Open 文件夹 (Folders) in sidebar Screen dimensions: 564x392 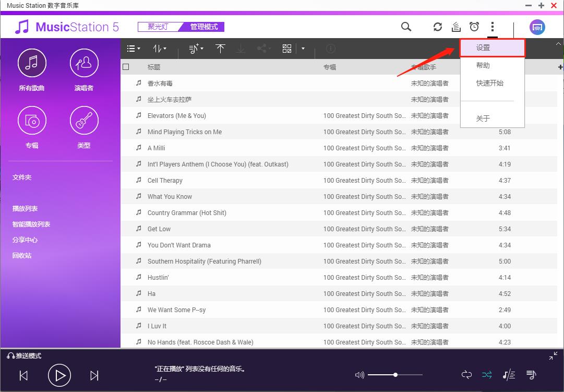tap(22, 177)
